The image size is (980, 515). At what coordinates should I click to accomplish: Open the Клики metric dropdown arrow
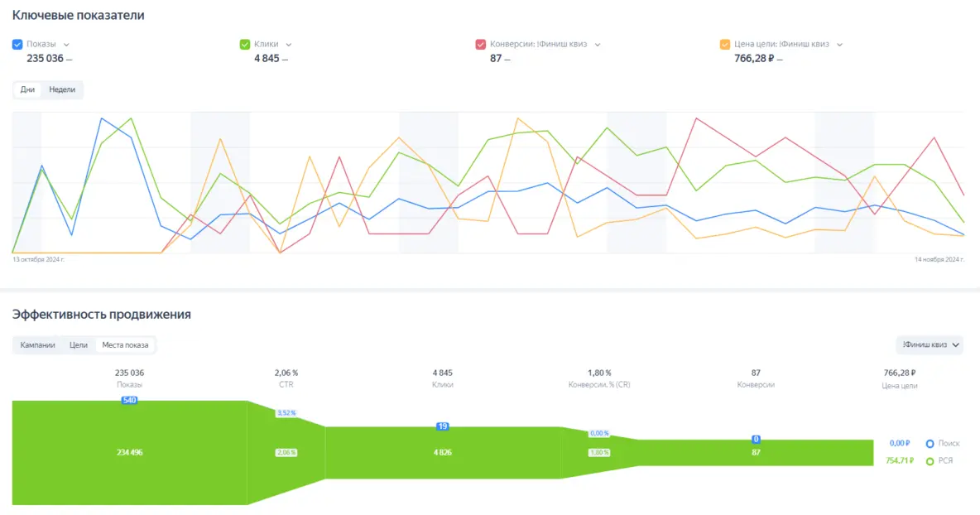(289, 45)
